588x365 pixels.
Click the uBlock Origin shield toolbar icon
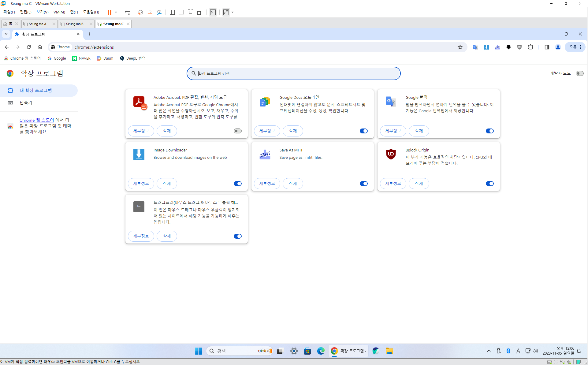pyautogui.click(x=519, y=47)
